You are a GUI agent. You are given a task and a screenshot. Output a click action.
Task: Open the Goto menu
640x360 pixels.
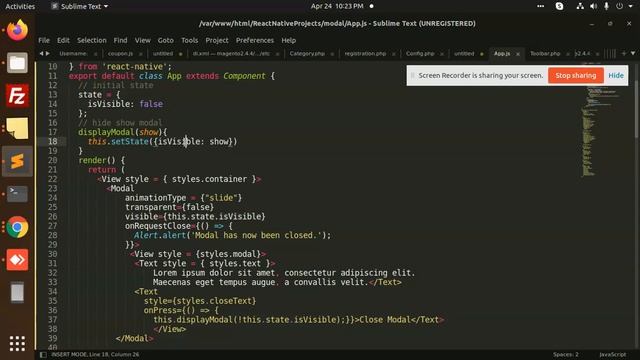point(165,40)
